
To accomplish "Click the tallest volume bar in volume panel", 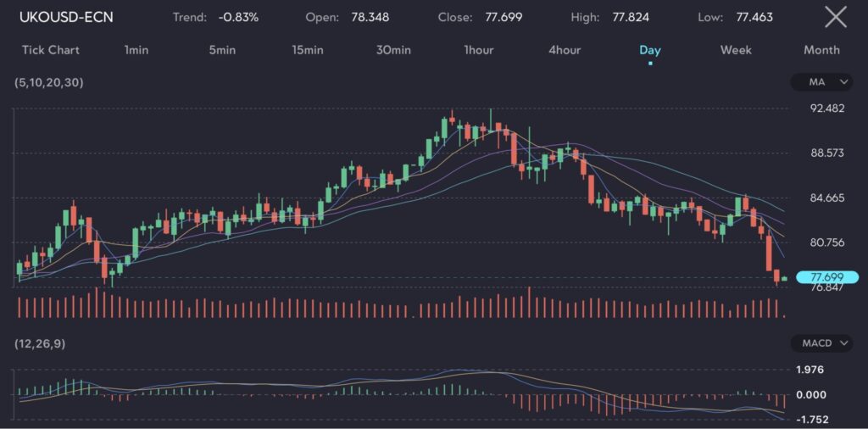I will pyautogui.click(x=529, y=303).
